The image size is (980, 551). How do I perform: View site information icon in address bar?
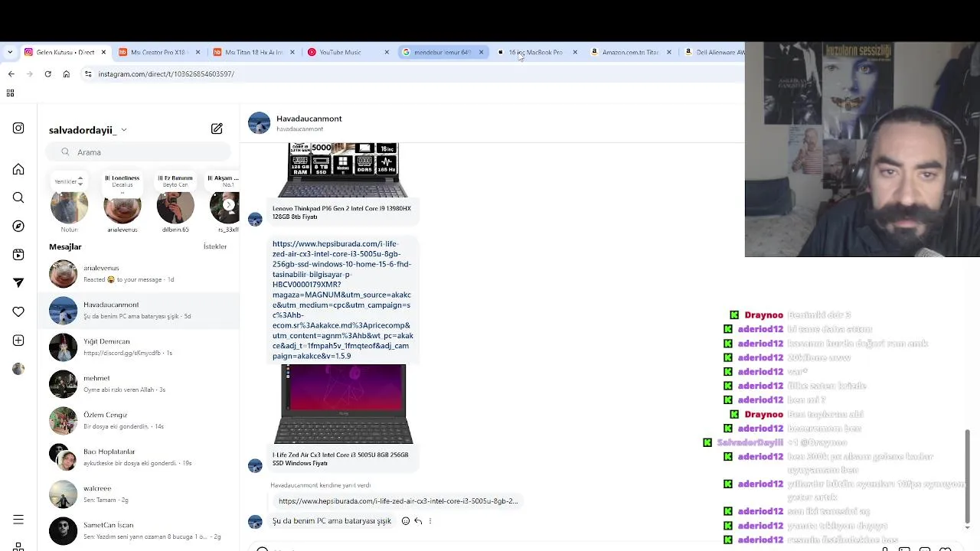tap(88, 73)
